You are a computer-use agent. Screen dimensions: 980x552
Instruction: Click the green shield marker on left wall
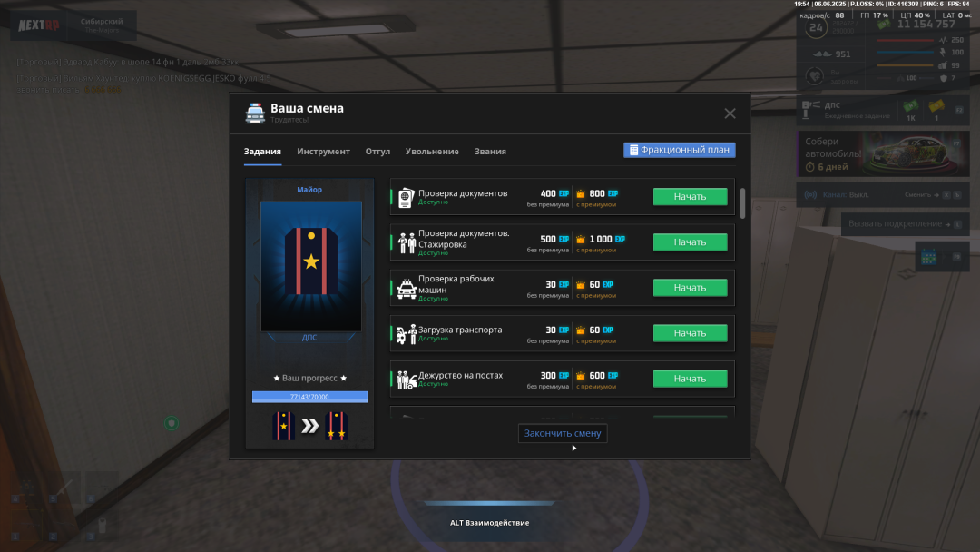[171, 423]
